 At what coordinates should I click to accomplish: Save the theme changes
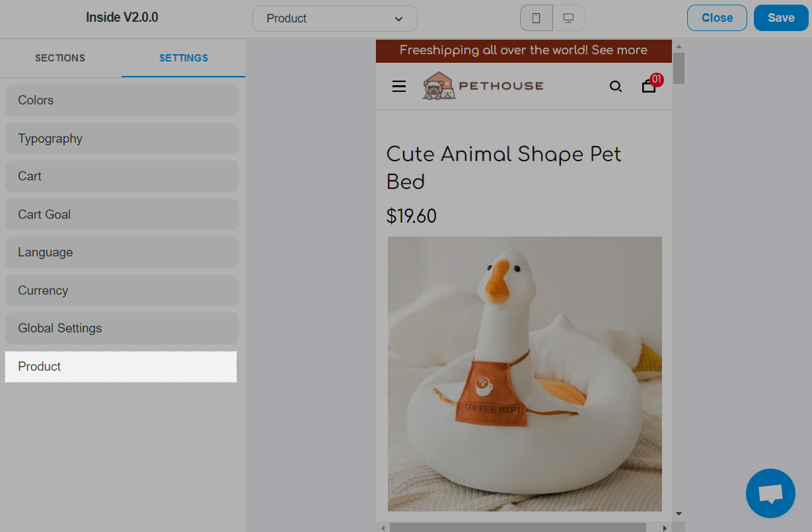pos(781,18)
